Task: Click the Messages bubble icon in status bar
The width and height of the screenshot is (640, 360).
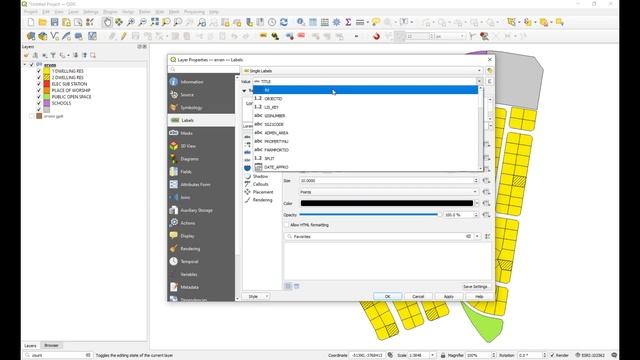Action: (x=614, y=355)
